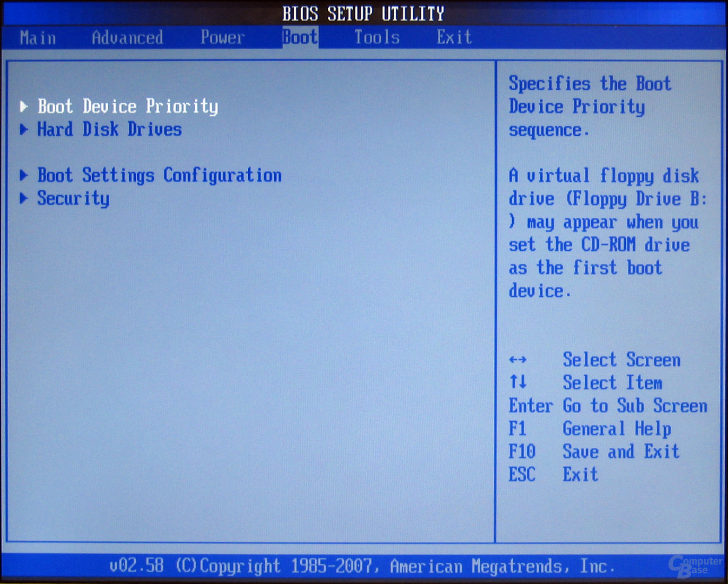Viewport: 728px width, 584px height.
Task: Click the 'F1' key label
Action: (518, 428)
